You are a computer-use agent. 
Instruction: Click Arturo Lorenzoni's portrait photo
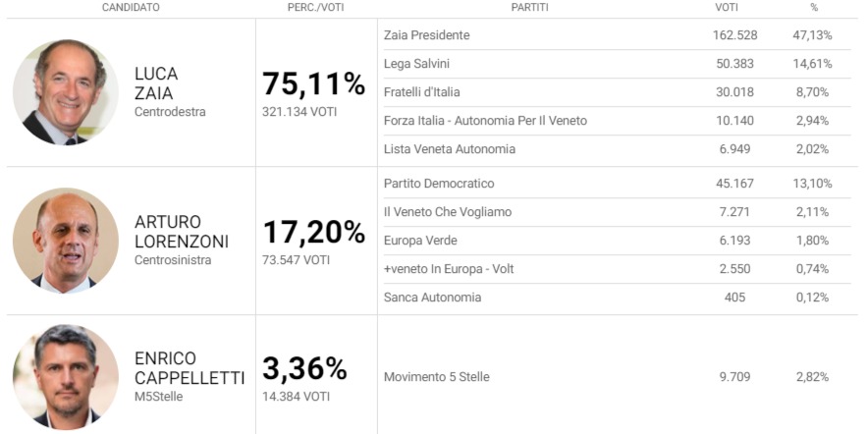coord(66,241)
